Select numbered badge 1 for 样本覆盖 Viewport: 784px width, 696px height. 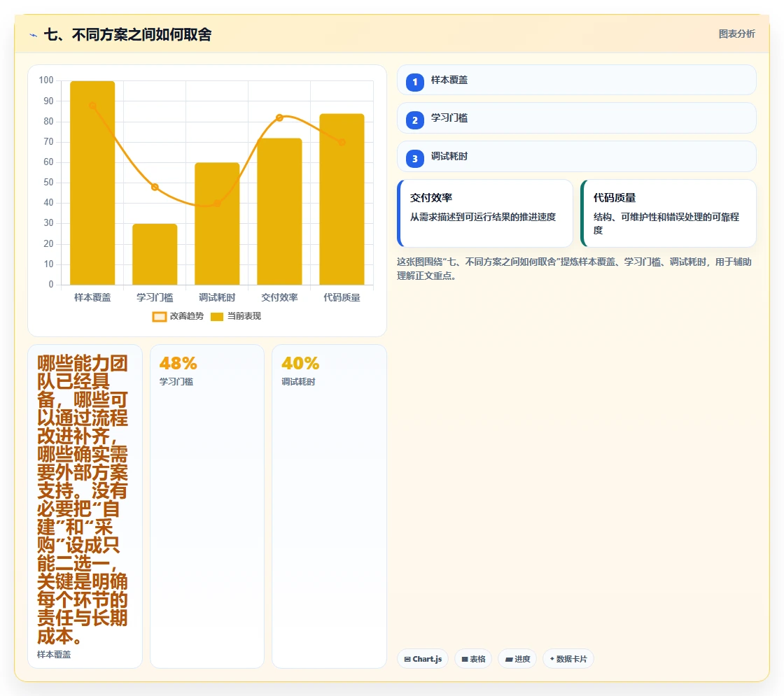click(x=414, y=82)
